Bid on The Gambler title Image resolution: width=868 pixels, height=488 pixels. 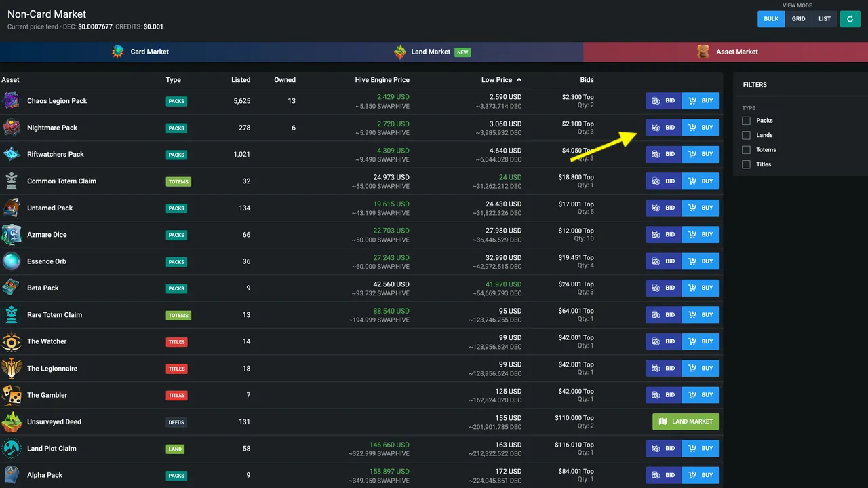click(x=663, y=395)
